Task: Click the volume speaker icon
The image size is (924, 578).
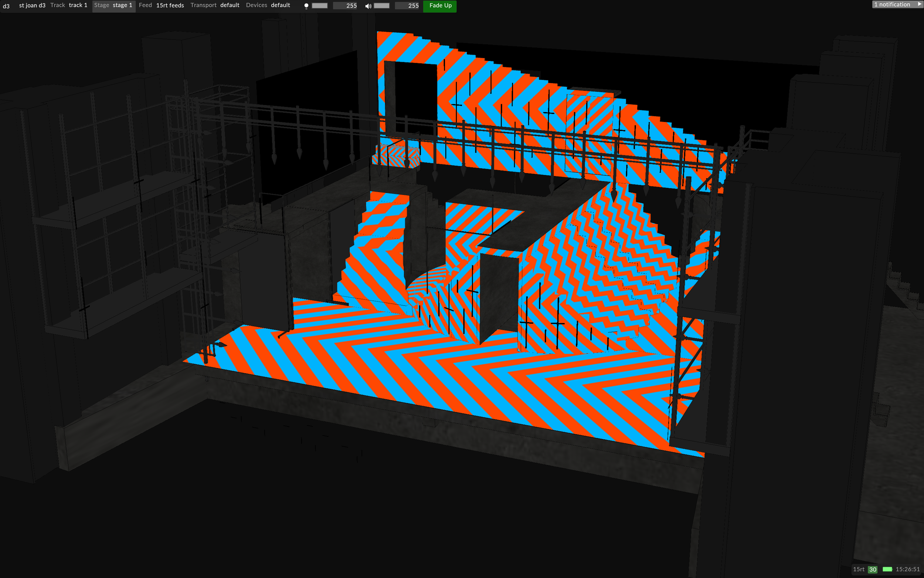Action: tap(368, 6)
